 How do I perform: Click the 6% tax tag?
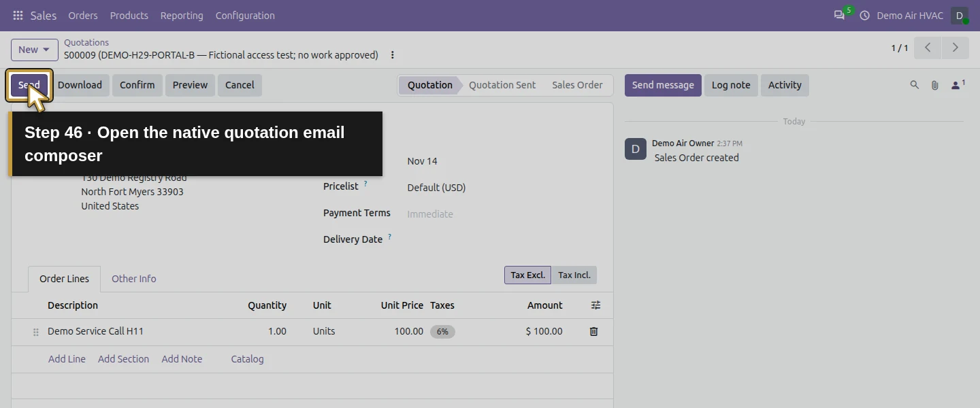coord(442,332)
